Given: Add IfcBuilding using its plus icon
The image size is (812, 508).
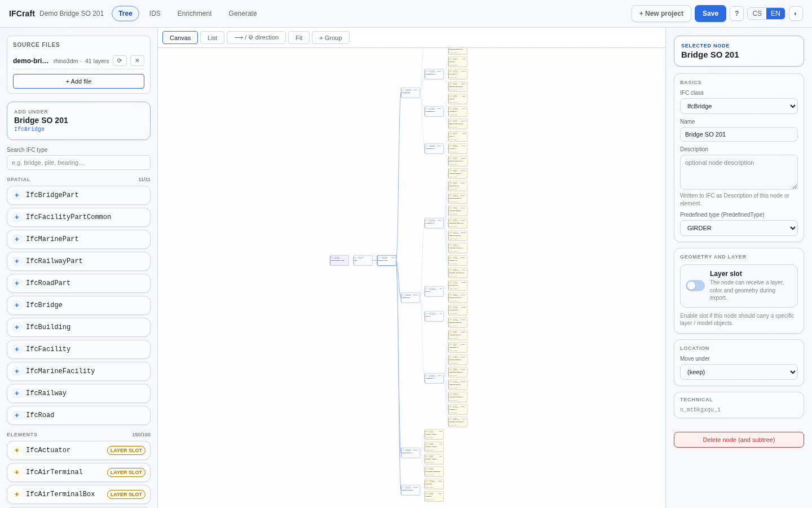Looking at the screenshot, I should pos(17,327).
